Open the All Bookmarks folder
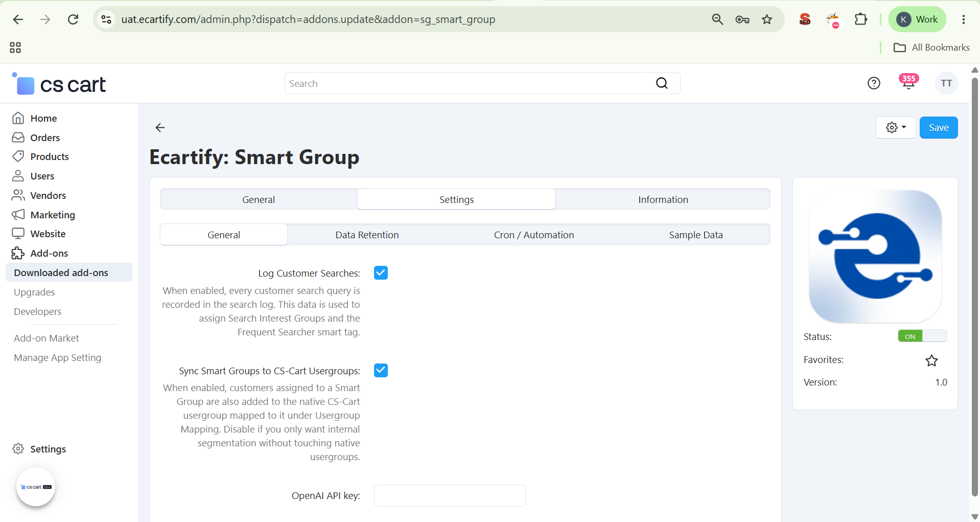 931,48
